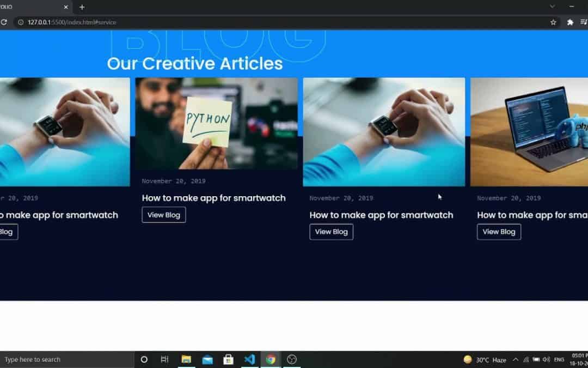This screenshot has height=368, width=588.
Task: Close the current browser tab
Action: click(x=66, y=7)
